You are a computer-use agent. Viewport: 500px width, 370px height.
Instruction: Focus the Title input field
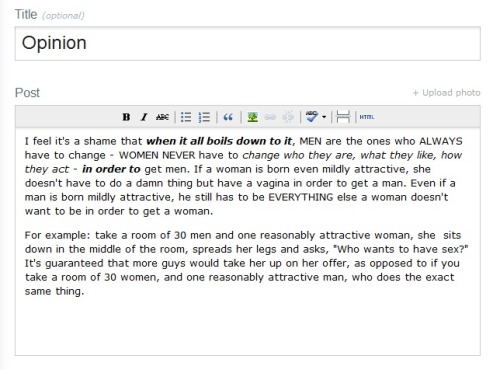coord(248,44)
